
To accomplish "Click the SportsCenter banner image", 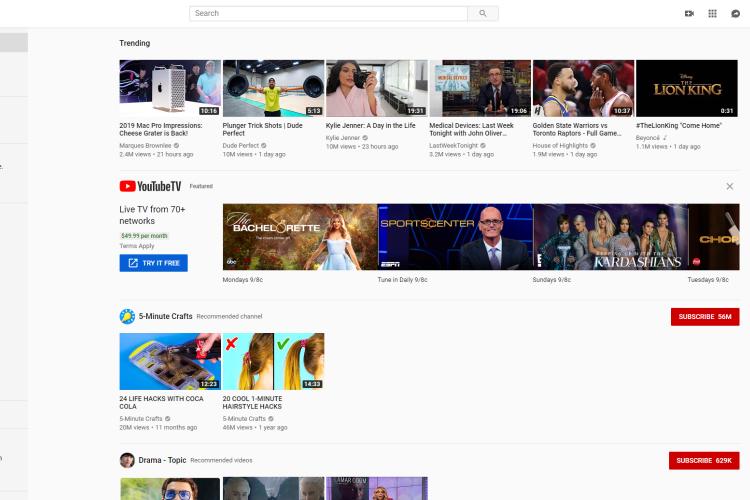I will tap(455, 237).
